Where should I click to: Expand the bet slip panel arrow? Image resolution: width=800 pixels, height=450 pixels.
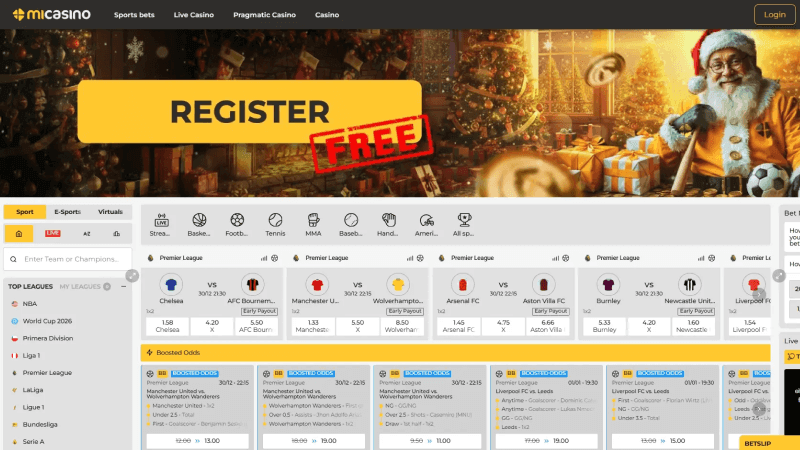pos(779,276)
